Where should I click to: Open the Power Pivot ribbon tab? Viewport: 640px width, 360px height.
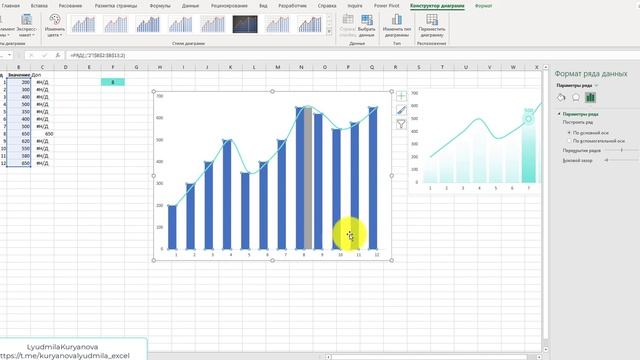pos(387,6)
